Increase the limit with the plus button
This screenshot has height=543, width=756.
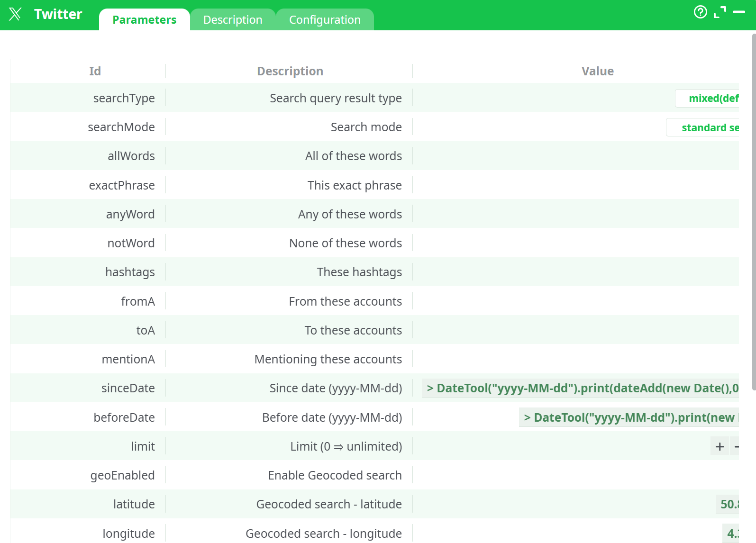click(720, 446)
